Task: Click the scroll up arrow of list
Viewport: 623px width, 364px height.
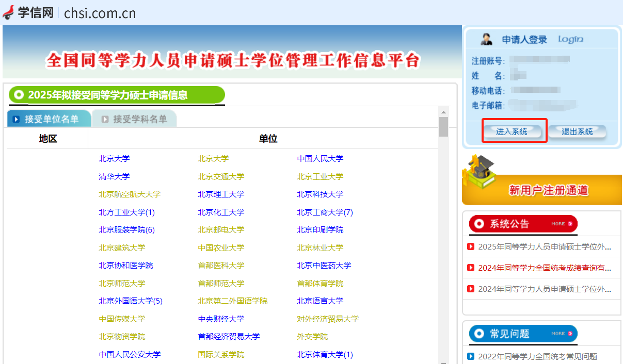Action: pyautogui.click(x=443, y=112)
